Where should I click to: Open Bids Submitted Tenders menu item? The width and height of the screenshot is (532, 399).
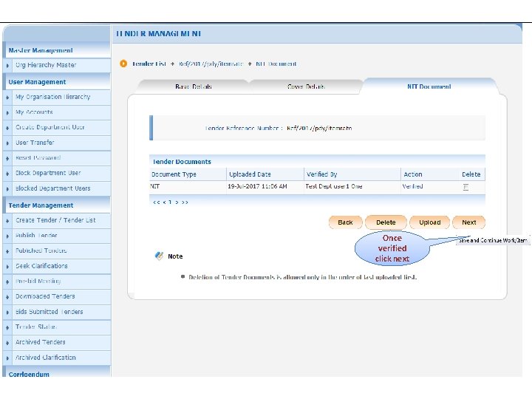tap(50, 312)
